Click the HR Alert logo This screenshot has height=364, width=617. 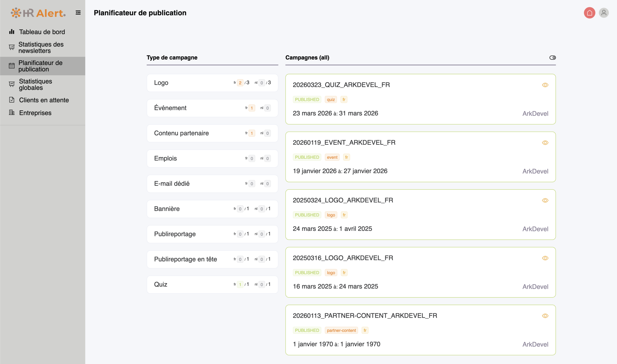[x=38, y=13]
